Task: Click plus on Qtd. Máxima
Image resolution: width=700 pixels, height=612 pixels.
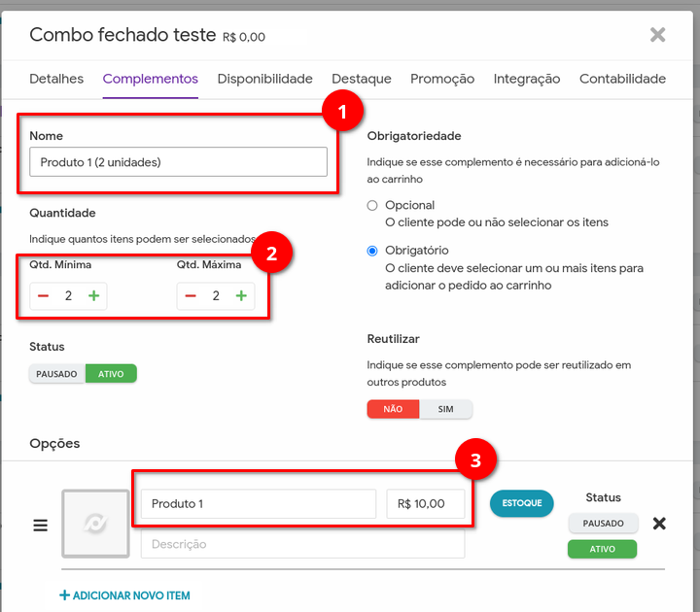Action: click(241, 296)
